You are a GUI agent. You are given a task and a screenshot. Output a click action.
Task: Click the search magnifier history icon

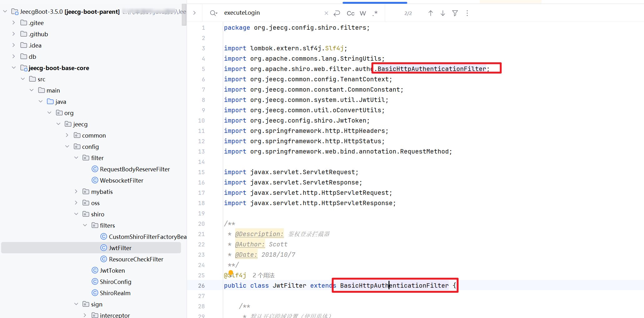coord(213,13)
